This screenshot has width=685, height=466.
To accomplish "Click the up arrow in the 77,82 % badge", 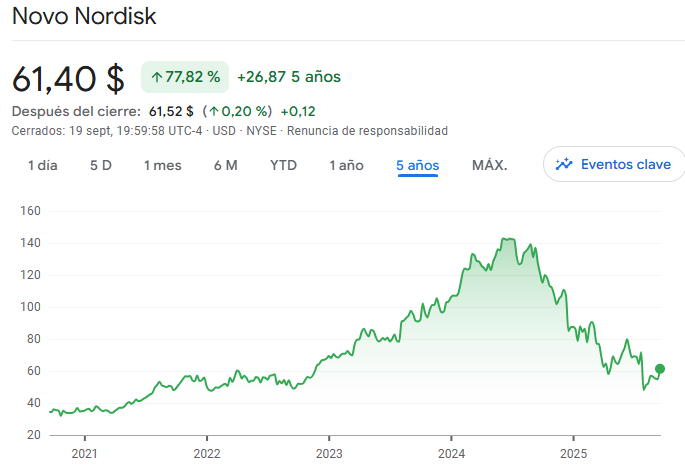I will click(x=156, y=77).
